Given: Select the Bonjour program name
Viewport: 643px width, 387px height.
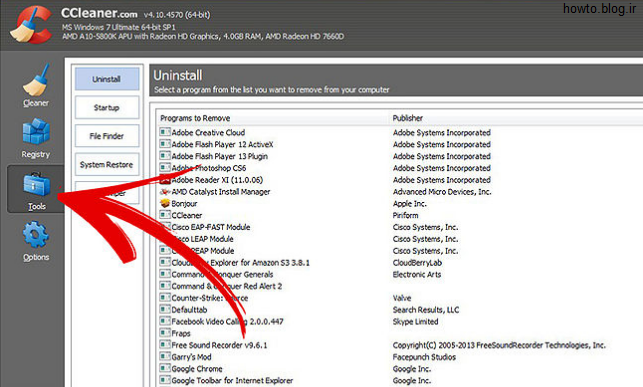Looking at the screenshot, I should pyautogui.click(x=184, y=204).
